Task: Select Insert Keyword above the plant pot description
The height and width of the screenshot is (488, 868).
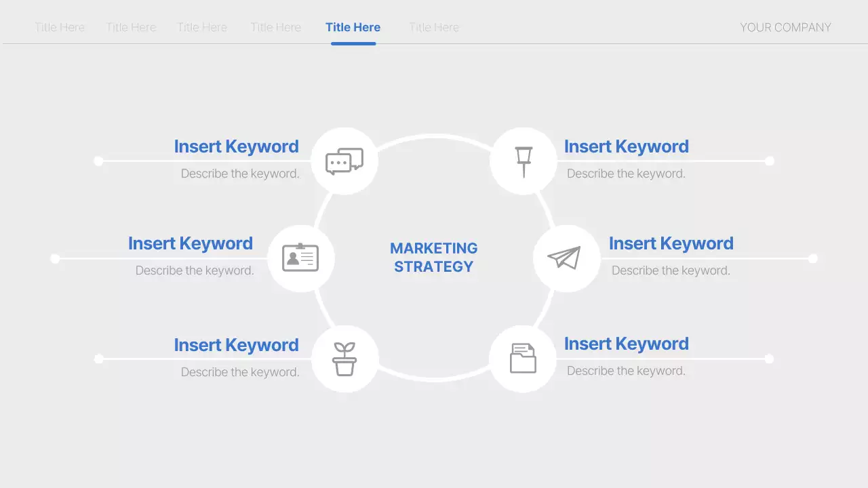Action: (236, 345)
